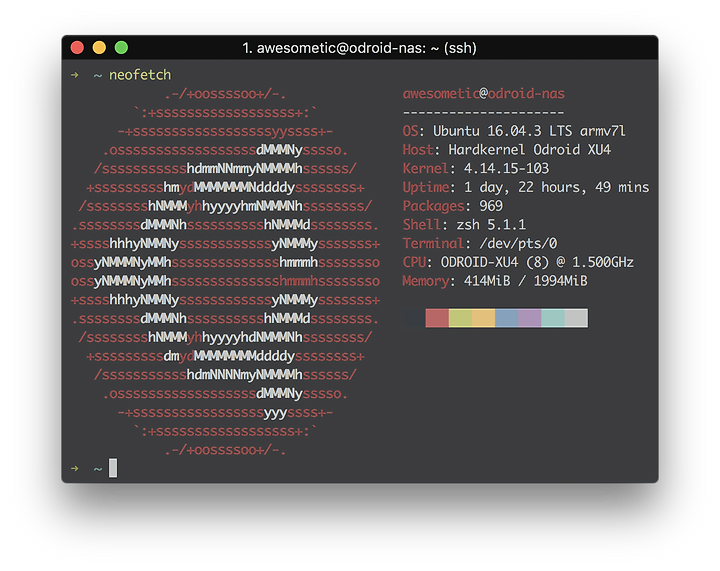Click the dashed separator line under the hostname
Screen dimensions: 720x571
point(484,112)
